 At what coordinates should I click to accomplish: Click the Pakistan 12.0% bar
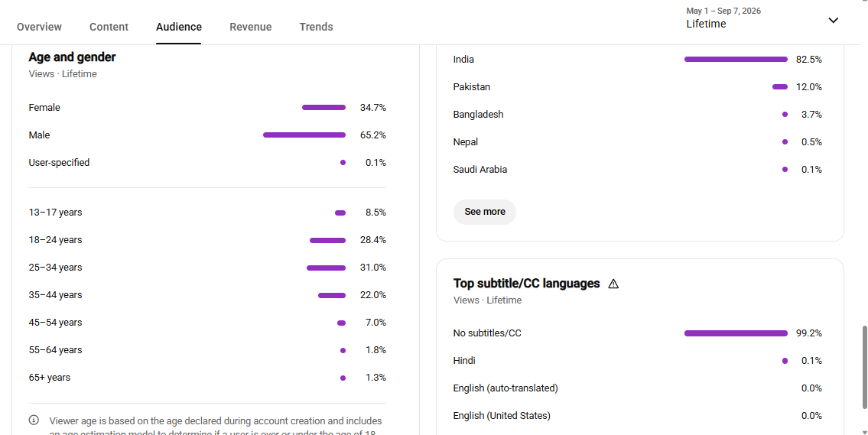tap(780, 87)
